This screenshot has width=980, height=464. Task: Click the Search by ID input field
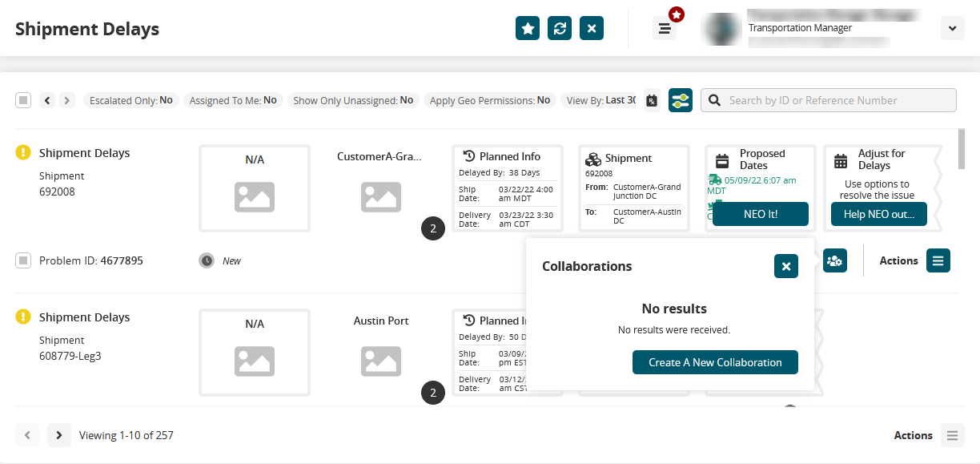[x=829, y=100]
